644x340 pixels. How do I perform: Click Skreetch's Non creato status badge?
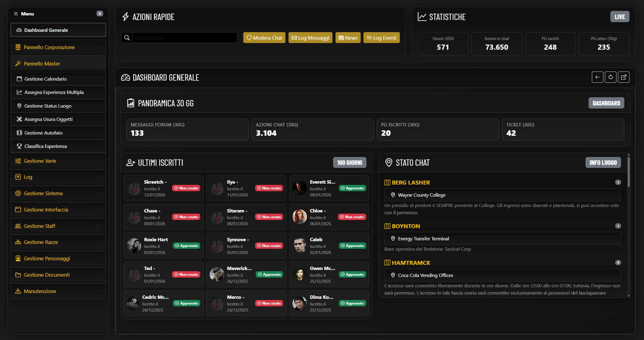tap(186, 188)
